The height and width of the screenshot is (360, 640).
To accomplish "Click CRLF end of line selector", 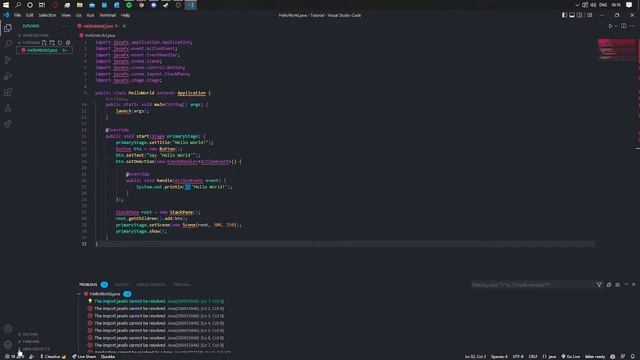I will point(533,357).
